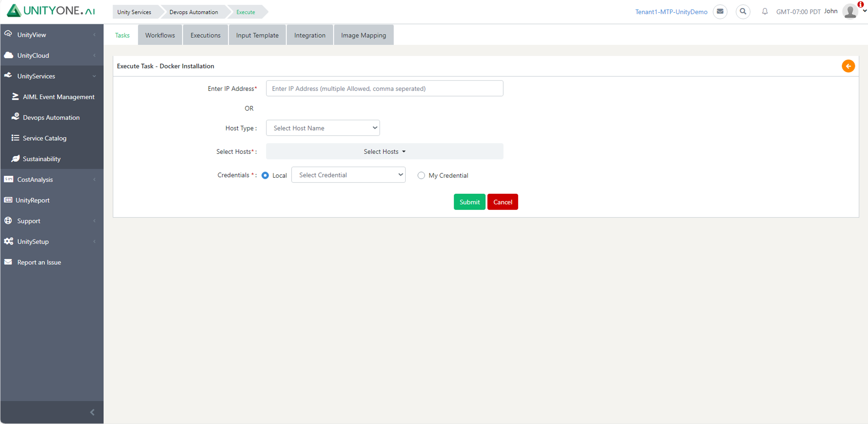Open AIML Event Management in sidebar
The height and width of the screenshot is (424, 868).
[x=59, y=97]
